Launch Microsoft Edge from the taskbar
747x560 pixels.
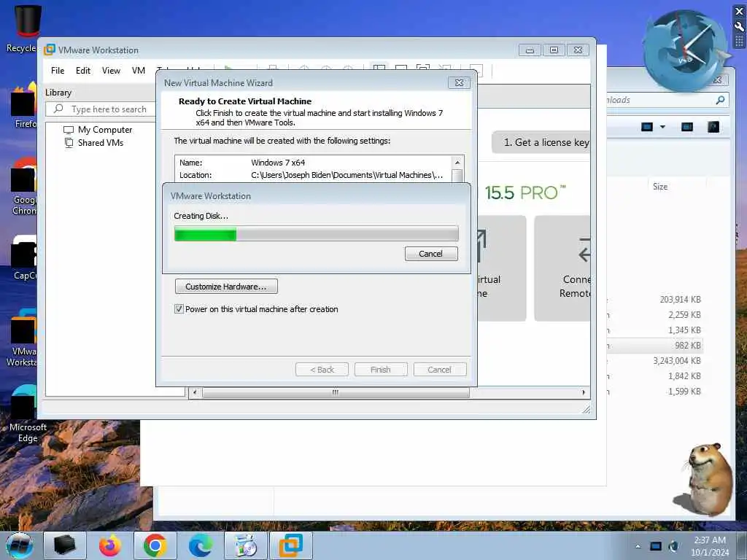201,545
